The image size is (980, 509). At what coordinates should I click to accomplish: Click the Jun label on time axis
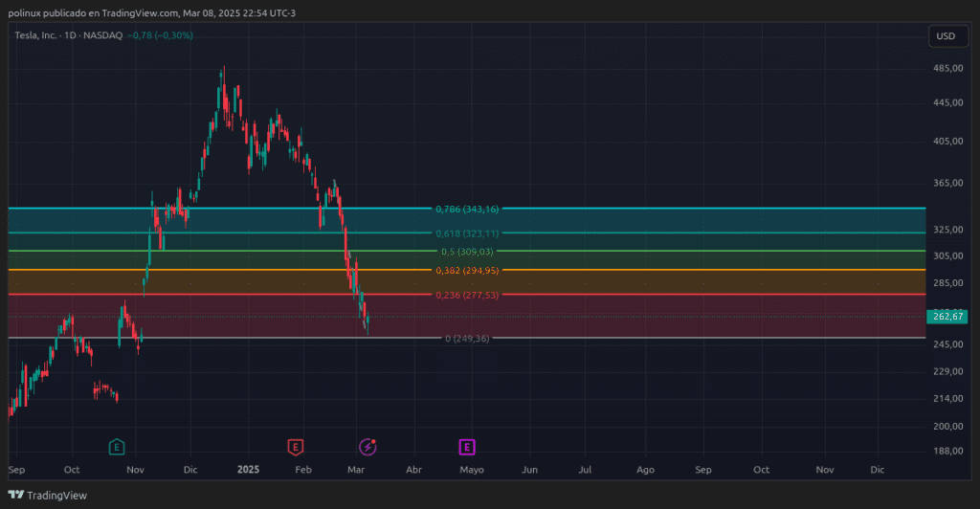(x=529, y=470)
